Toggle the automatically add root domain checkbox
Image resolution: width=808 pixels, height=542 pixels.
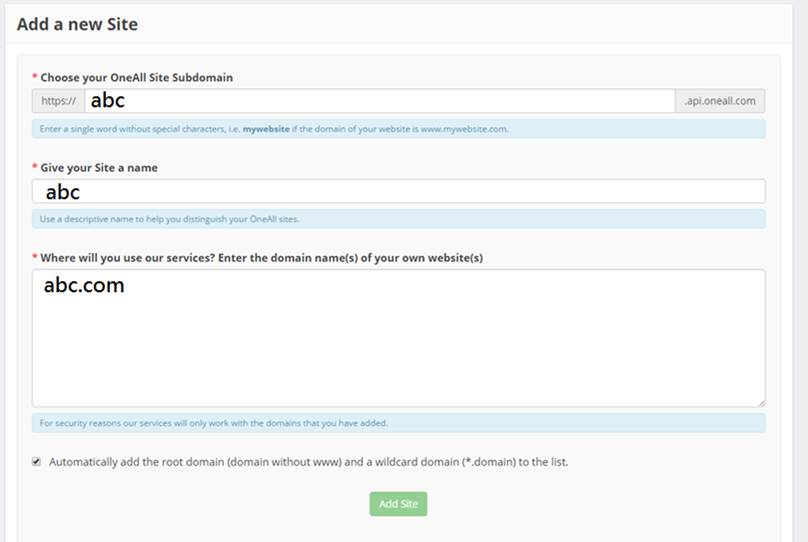coord(37,462)
